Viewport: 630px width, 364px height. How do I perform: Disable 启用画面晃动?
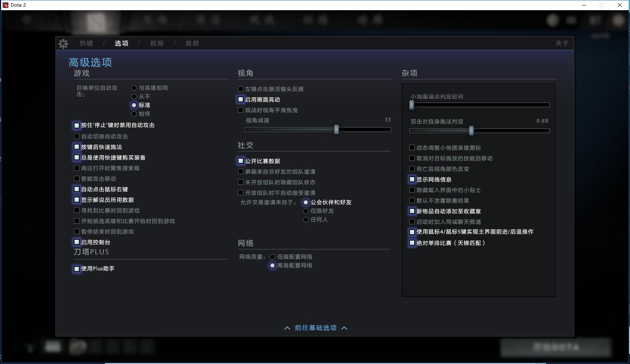(240, 99)
